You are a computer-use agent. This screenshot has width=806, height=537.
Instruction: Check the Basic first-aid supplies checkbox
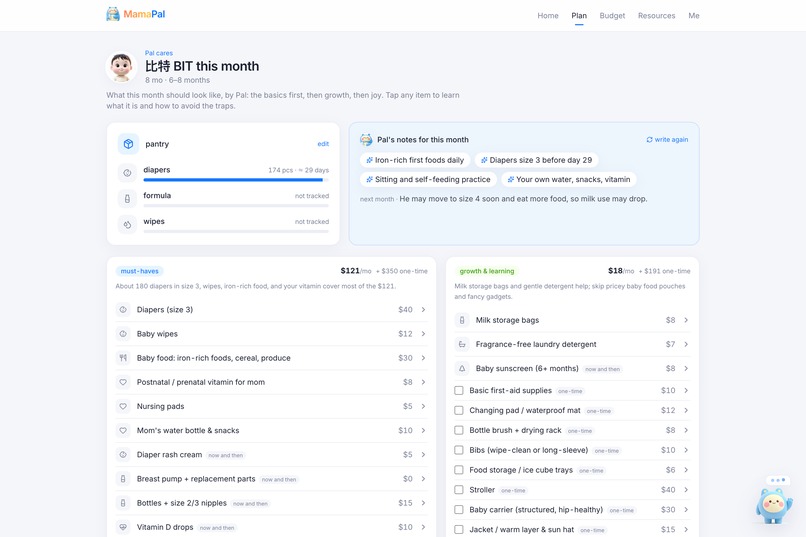[x=459, y=391]
